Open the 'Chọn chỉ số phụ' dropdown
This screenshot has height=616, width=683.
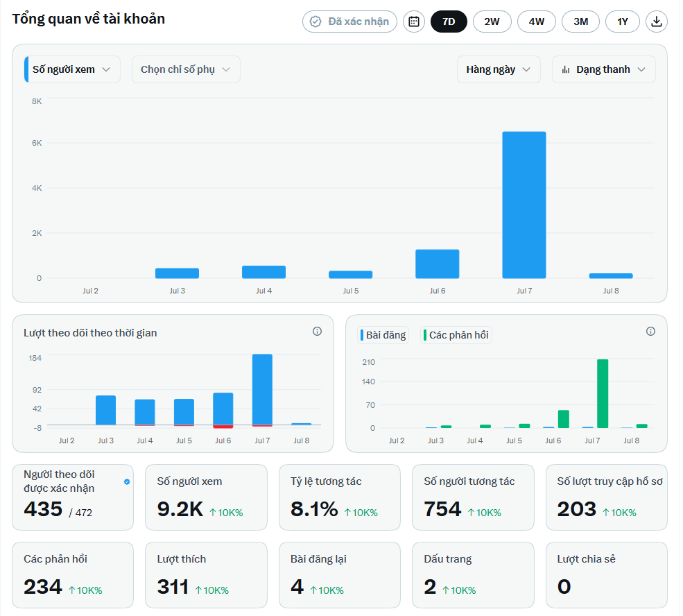pyautogui.click(x=186, y=69)
